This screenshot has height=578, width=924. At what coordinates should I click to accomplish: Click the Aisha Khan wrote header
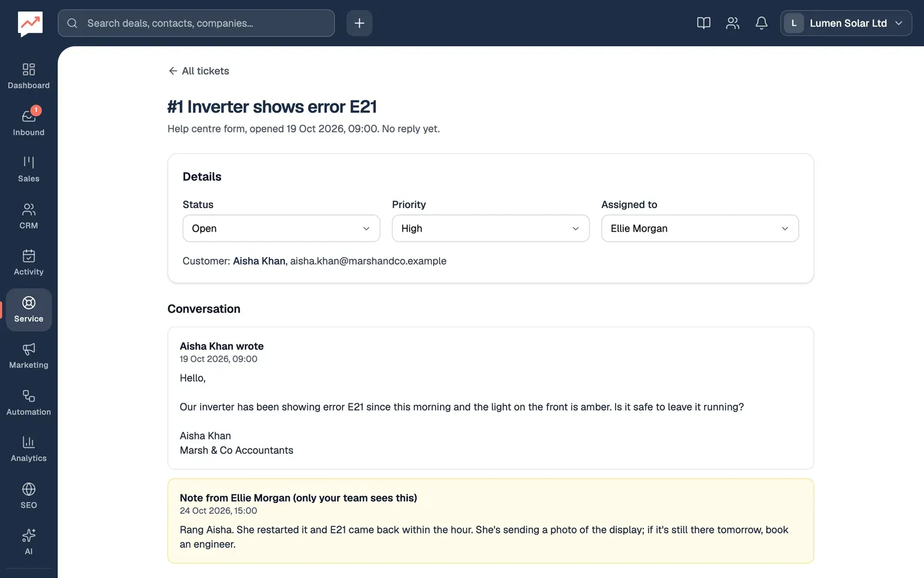[222, 346]
